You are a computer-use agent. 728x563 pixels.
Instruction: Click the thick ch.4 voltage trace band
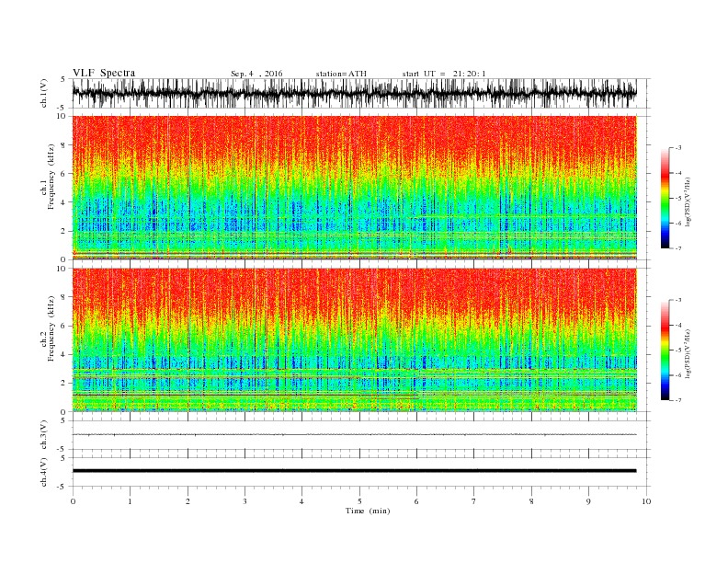pos(355,471)
